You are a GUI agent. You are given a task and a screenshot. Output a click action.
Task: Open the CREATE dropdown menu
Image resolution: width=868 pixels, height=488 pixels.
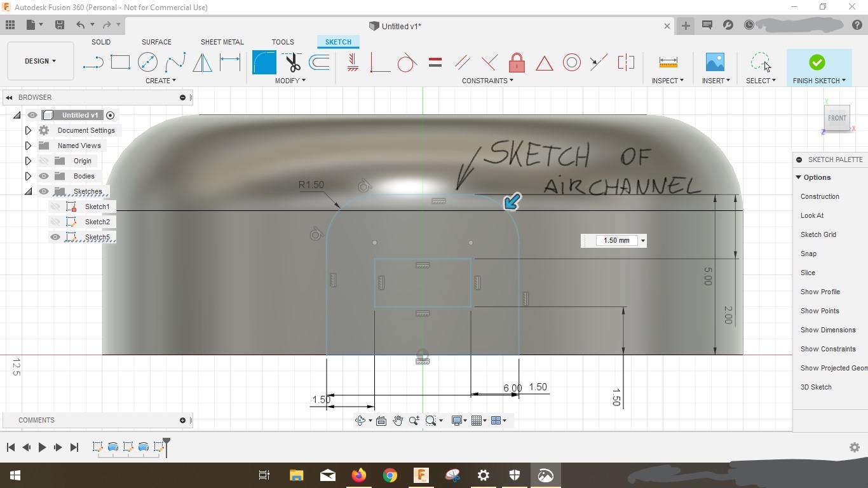coord(161,81)
